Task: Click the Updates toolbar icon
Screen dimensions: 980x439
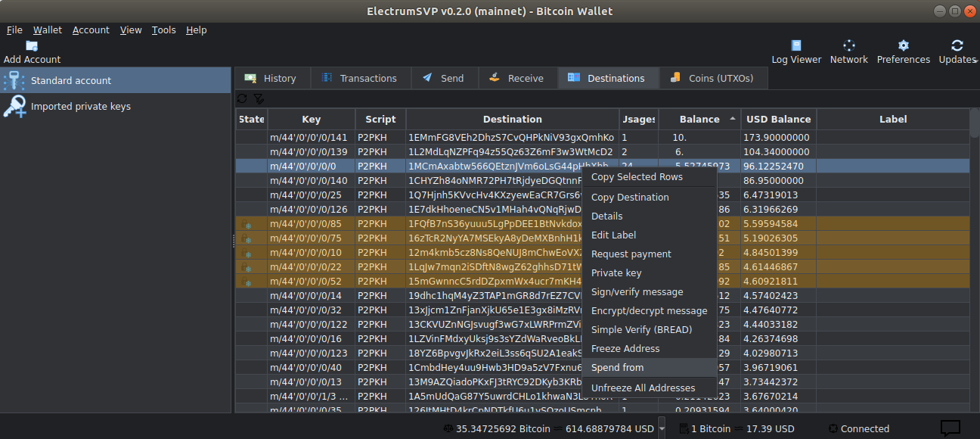Action: [x=957, y=45]
